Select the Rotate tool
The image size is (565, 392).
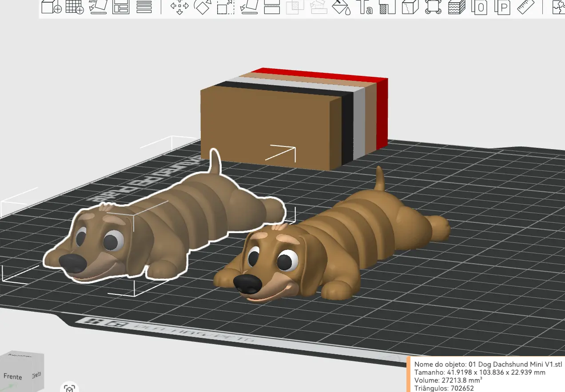[x=203, y=7]
